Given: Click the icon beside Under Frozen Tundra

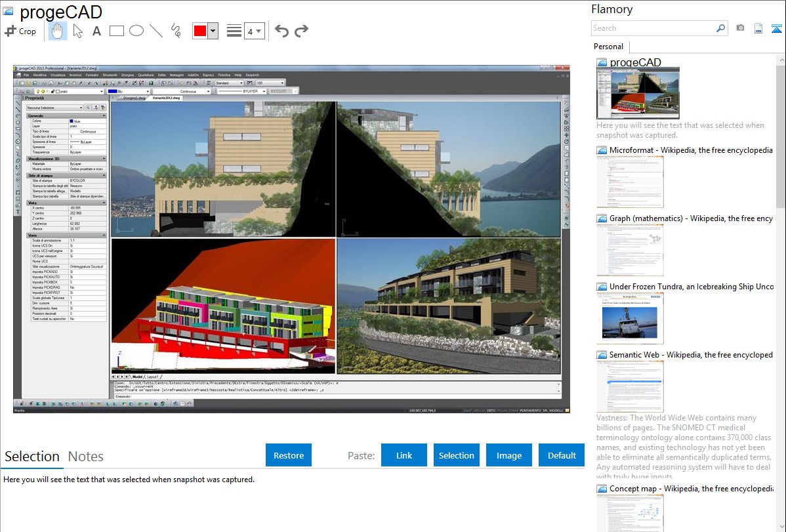Looking at the screenshot, I should (602, 287).
